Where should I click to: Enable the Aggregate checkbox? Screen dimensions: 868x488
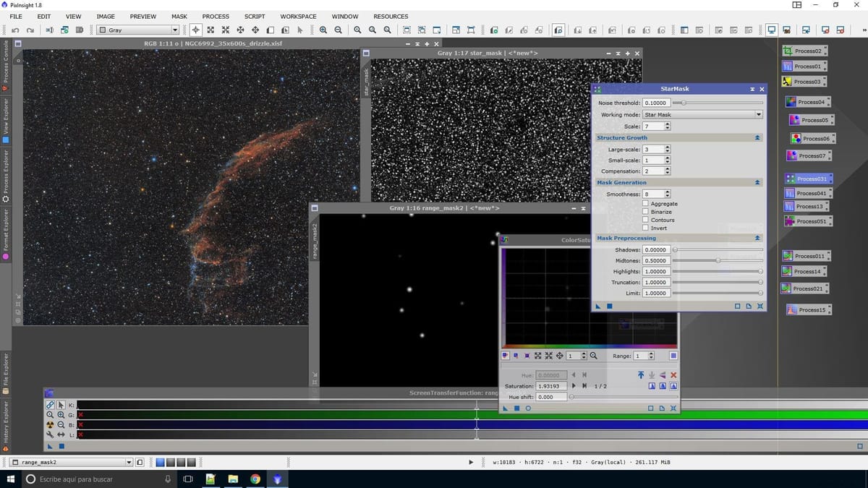click(x=646, y=204)
